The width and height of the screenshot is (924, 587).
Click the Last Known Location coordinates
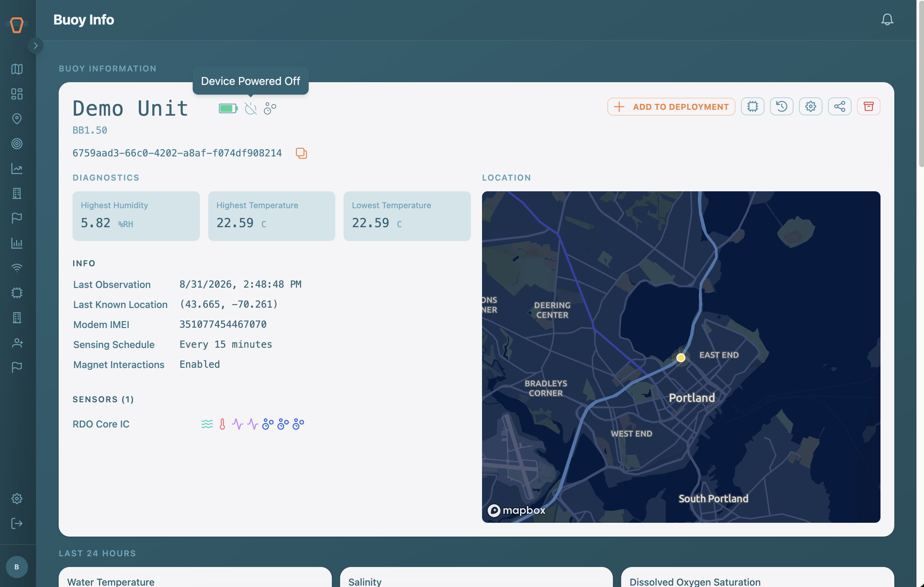(x=229, y=304)
